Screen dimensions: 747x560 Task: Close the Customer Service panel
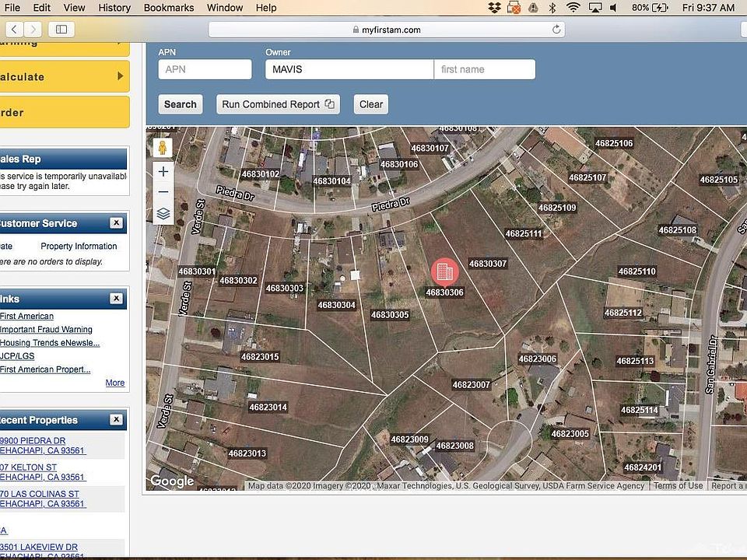click(x=116, y=223)
